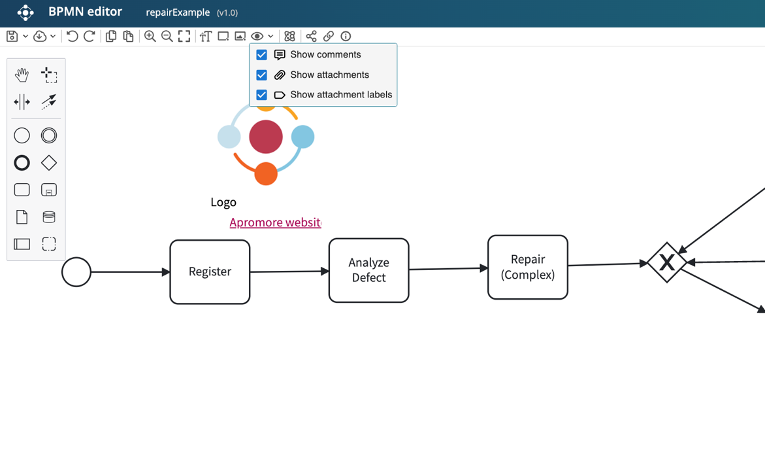This screenshot has width=766, height=454.
Task: Select the data store cylinder shape
Action: click(49, 216)
